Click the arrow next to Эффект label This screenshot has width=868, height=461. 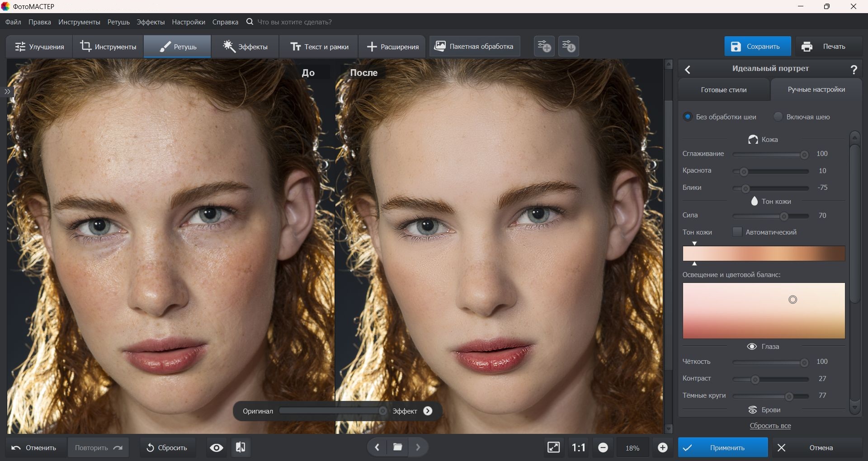tap(428, 411)
